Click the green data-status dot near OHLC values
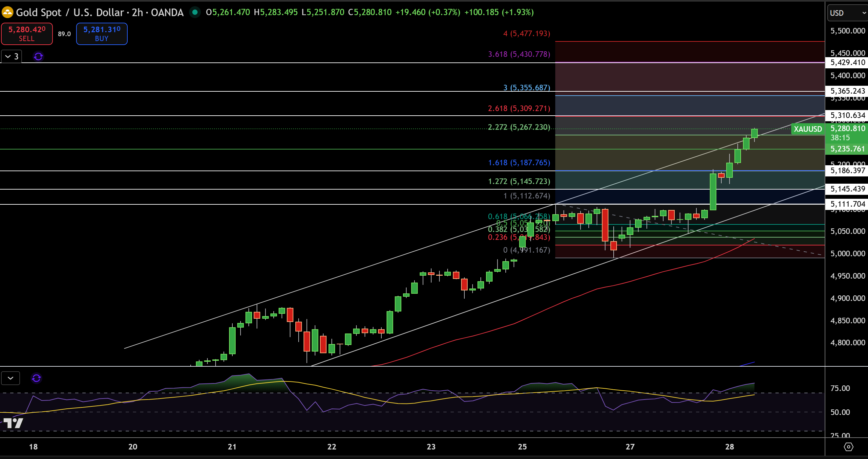Screen dimensions: 868x459 pos(196,12)
